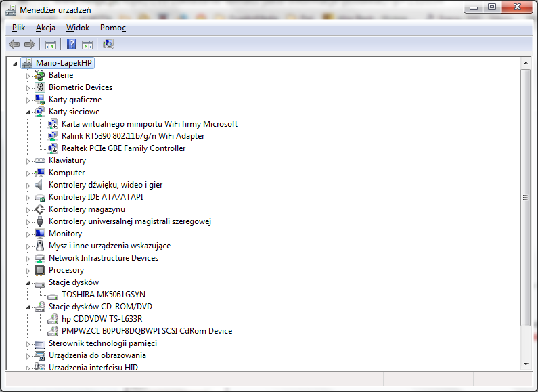Select Realtek PCIe GBE Family Controller
Screen dimensions: 538x392
(x=124, y=148)
